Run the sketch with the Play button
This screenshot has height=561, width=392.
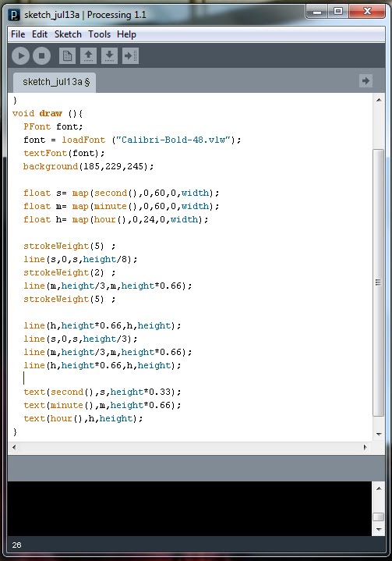(20, 56)
